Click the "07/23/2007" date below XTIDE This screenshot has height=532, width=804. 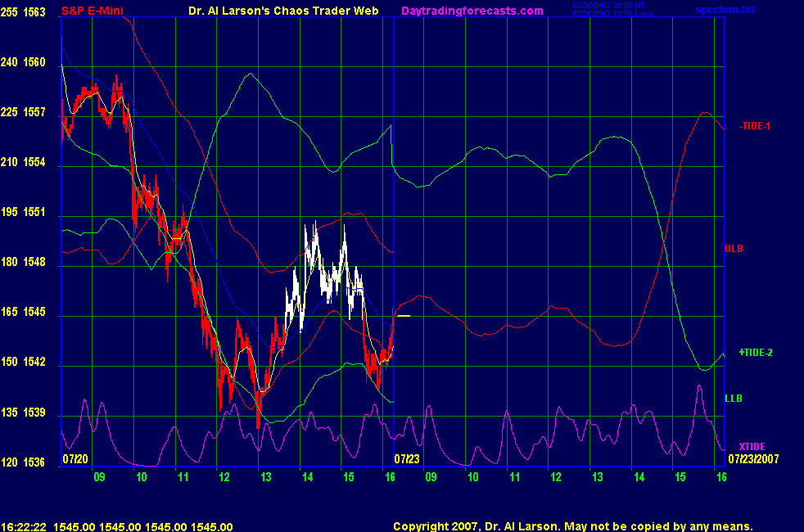point(753,458)
